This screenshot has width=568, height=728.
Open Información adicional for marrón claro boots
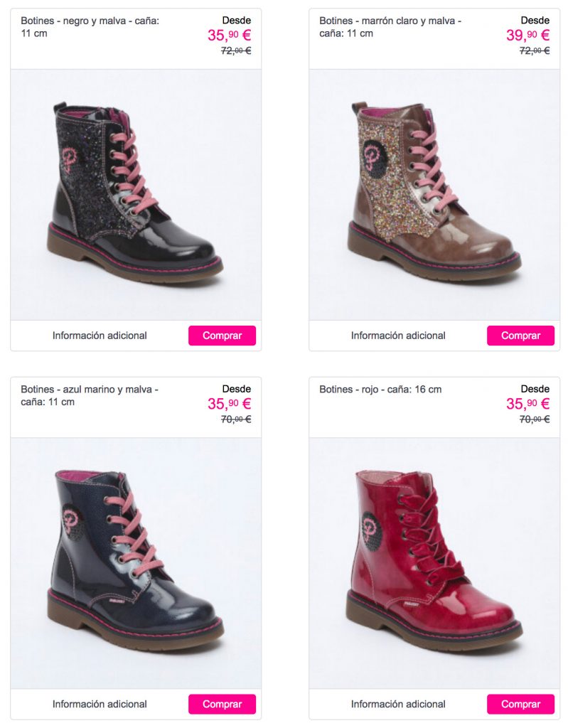click(x=398, y=336)
